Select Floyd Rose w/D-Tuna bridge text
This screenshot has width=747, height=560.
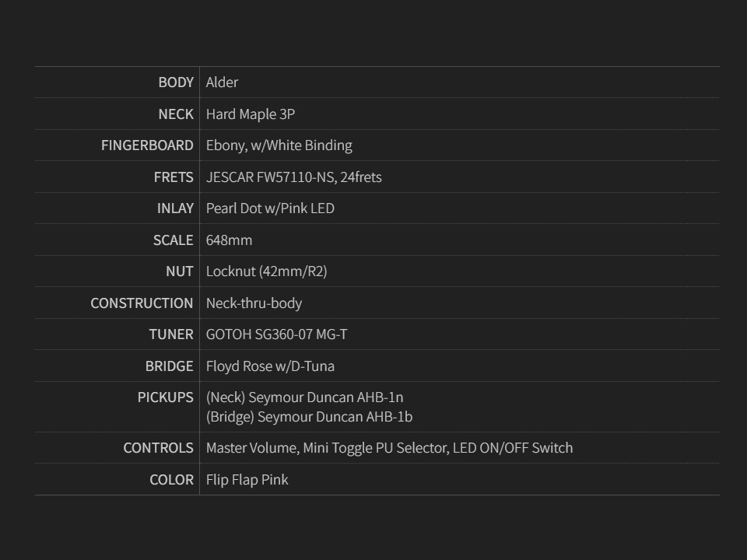[270, 366]
